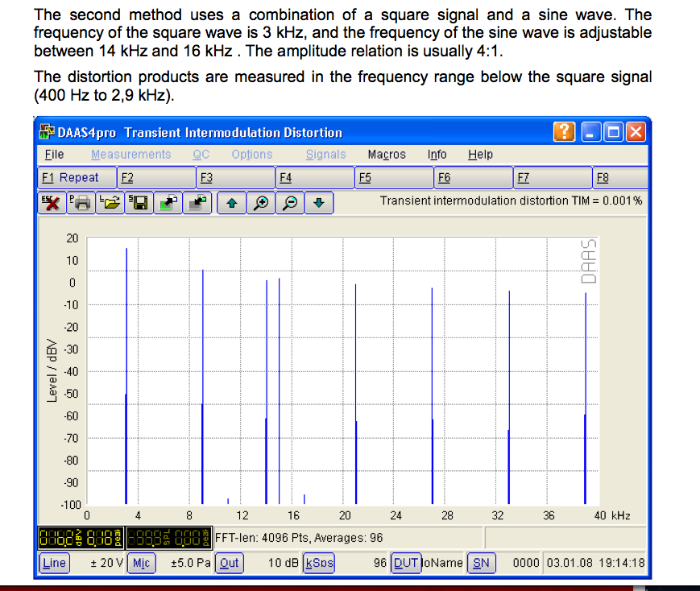Click the F3 function key button
The height and width of the screenshot is (591, 700).
pyautogui.click(x=236, y=178)
